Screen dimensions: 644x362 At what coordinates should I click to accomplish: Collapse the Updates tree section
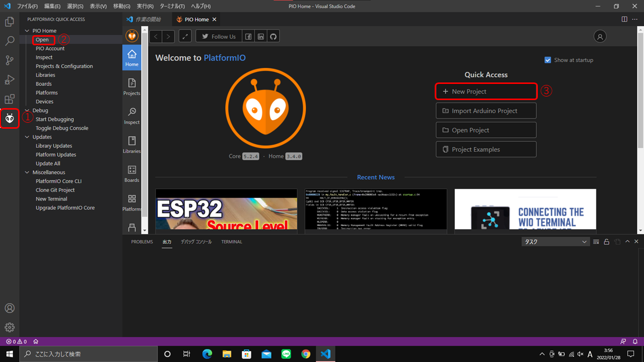click(27, 137)
